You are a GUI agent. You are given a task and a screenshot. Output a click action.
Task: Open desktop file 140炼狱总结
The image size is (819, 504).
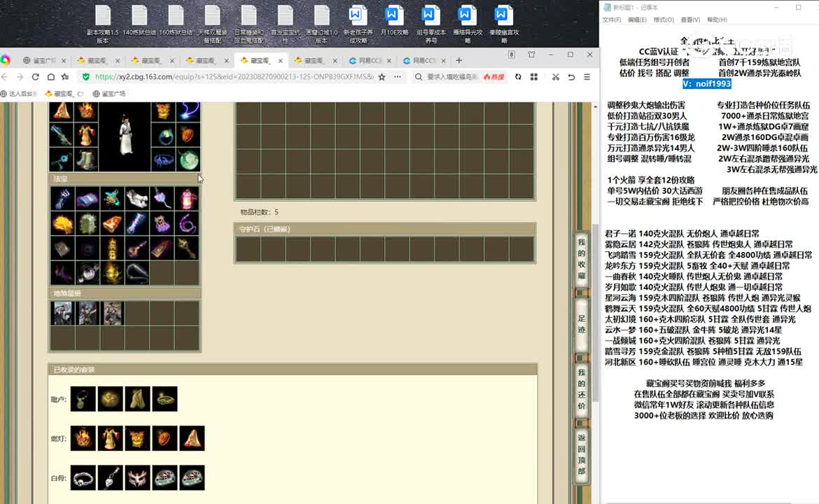[139, 21]
